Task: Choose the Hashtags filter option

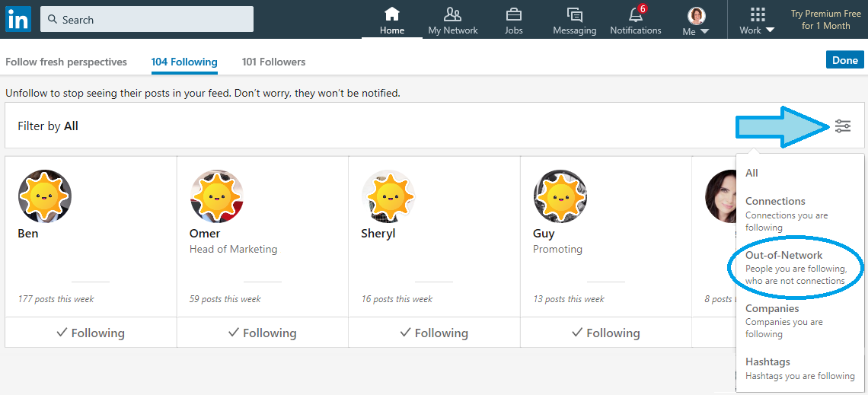Action: pos(796,368)
